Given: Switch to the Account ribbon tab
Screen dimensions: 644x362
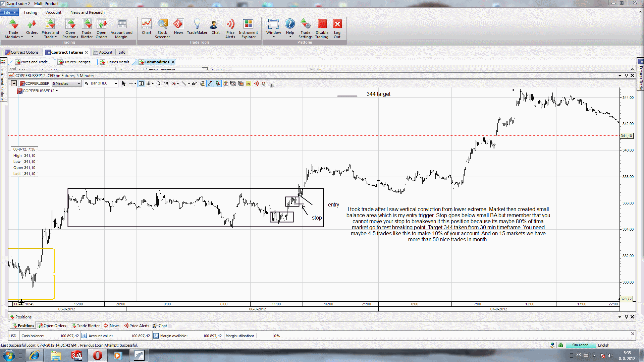Looking at the screenshot, I should (54, 12).
